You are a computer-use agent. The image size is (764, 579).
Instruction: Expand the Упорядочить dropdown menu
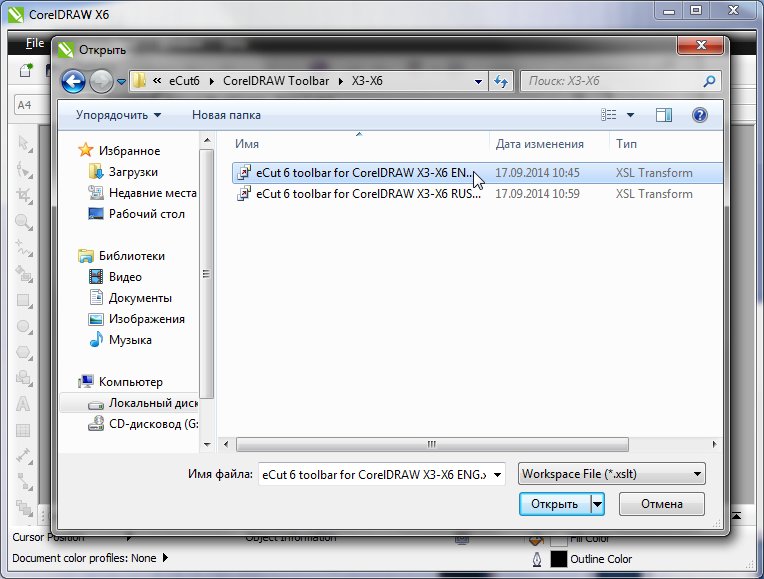(118, 115)
